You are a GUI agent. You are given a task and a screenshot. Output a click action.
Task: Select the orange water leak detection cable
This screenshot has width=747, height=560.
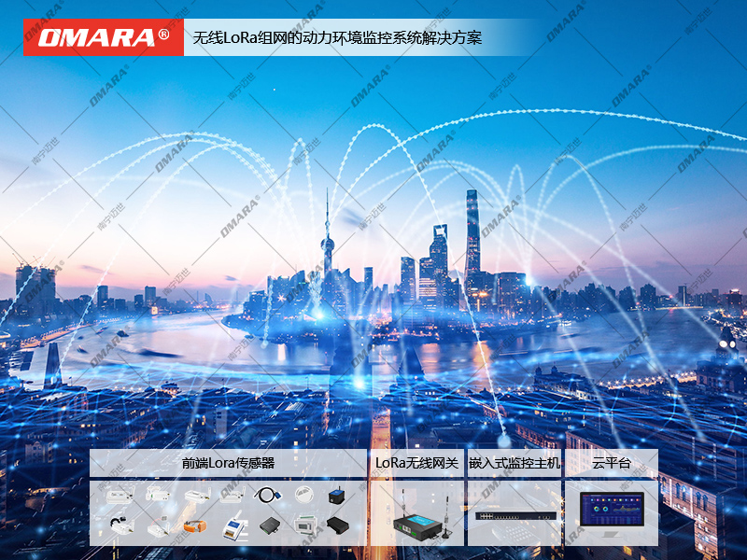pyautogui.click(x=195, y=525)
